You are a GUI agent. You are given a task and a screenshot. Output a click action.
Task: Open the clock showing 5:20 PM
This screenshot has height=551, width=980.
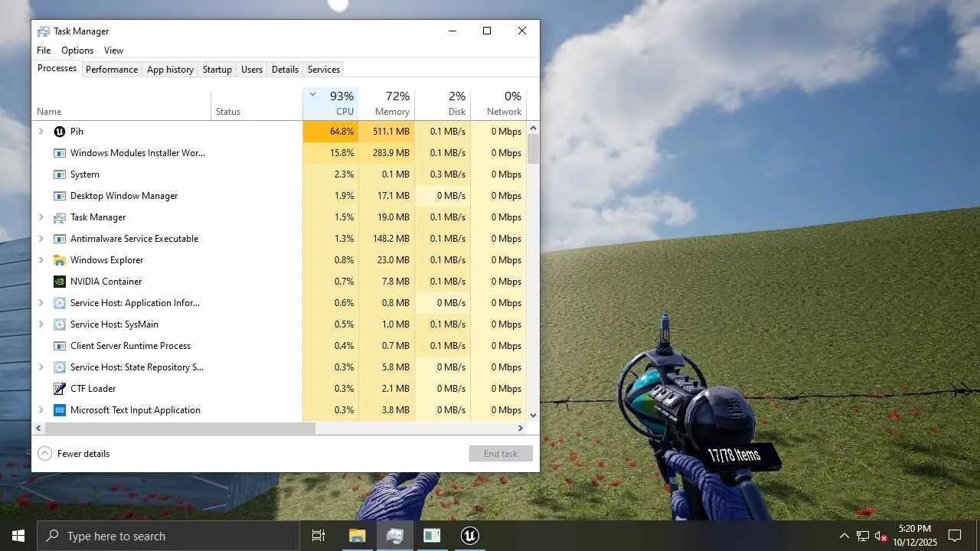915,536
